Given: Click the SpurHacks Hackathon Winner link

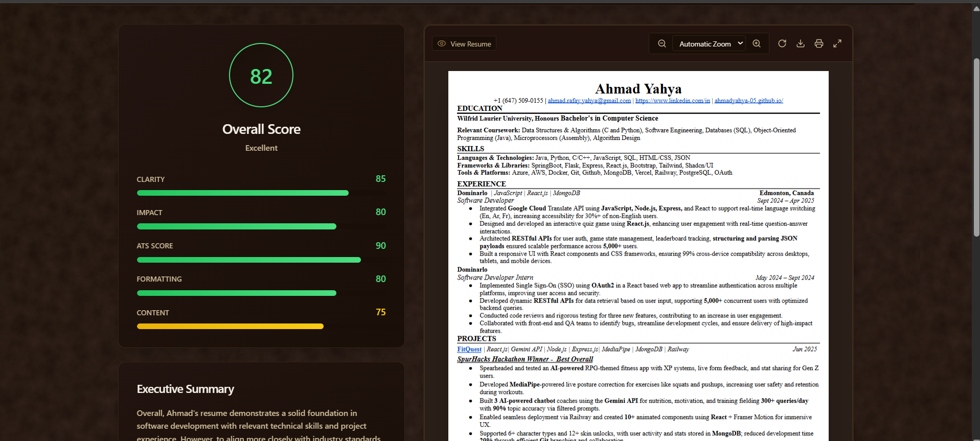Looking at the screenshot, I should [x=525, y=359].
